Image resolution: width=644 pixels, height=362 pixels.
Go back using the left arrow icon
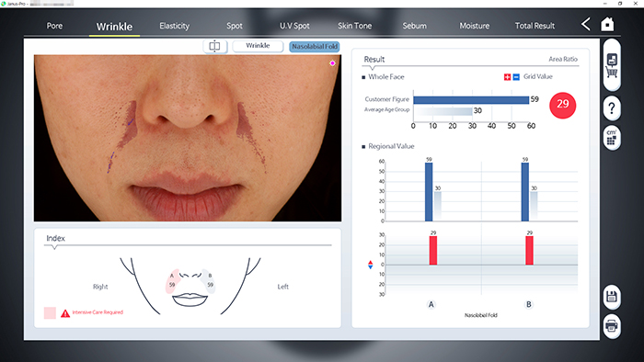point(586,24)
